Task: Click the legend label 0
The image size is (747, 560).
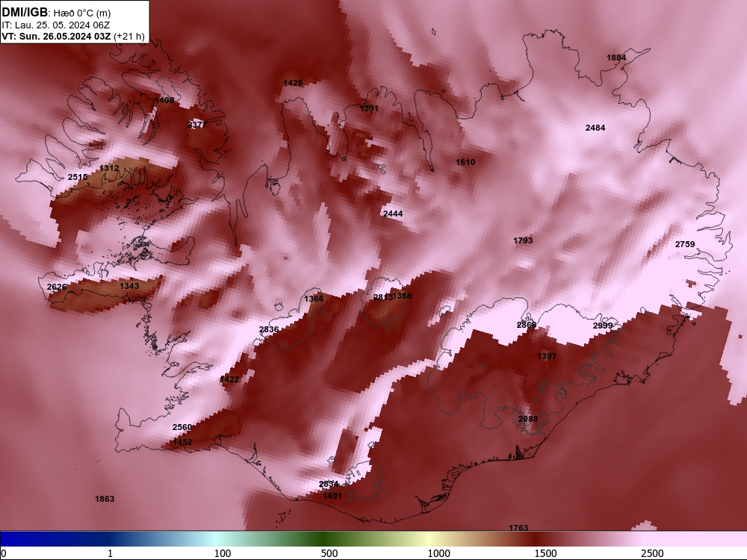Action: (4, 553)
